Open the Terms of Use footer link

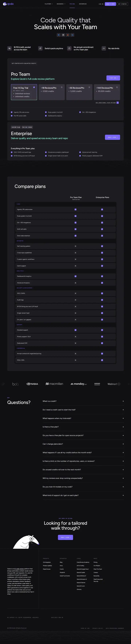coord(85,628)
